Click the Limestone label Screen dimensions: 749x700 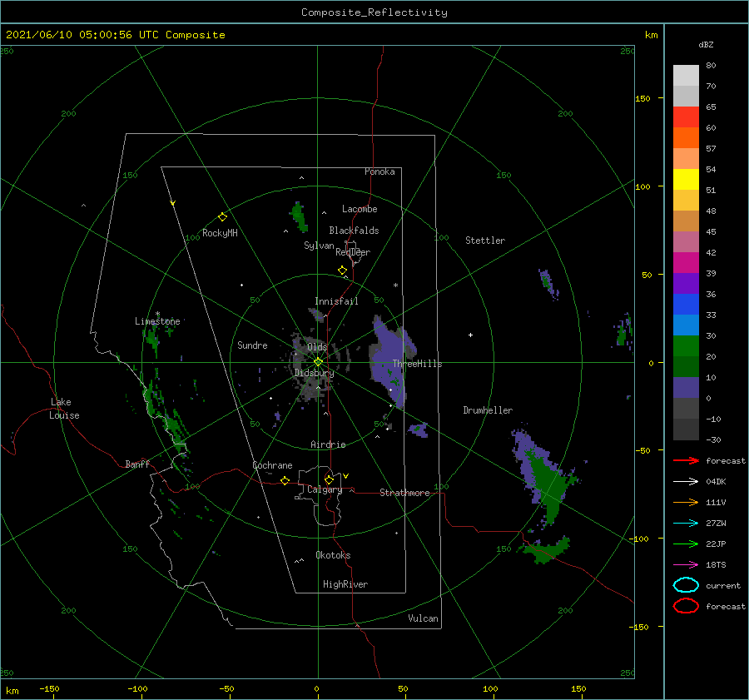pyautogui.click(x=157, y=321)
